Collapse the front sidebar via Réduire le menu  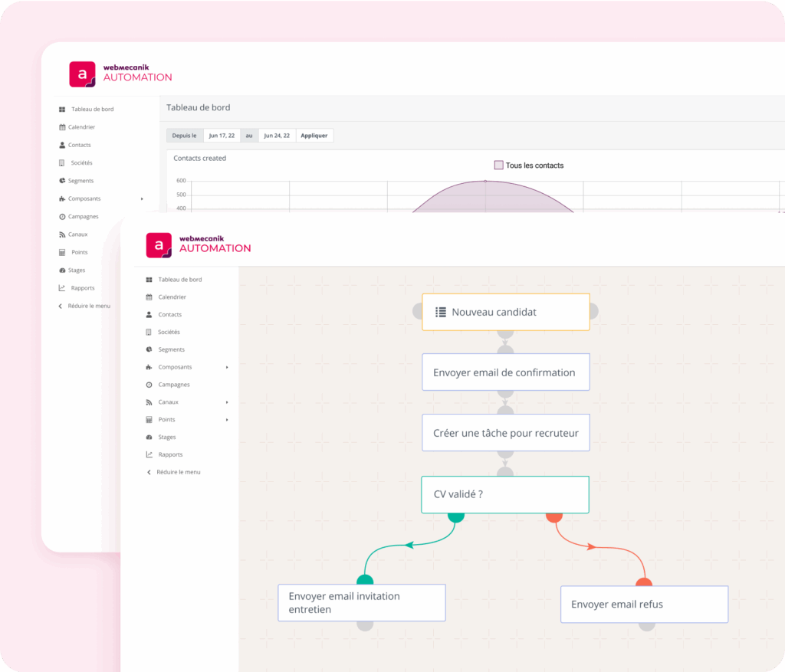point(178,472)
